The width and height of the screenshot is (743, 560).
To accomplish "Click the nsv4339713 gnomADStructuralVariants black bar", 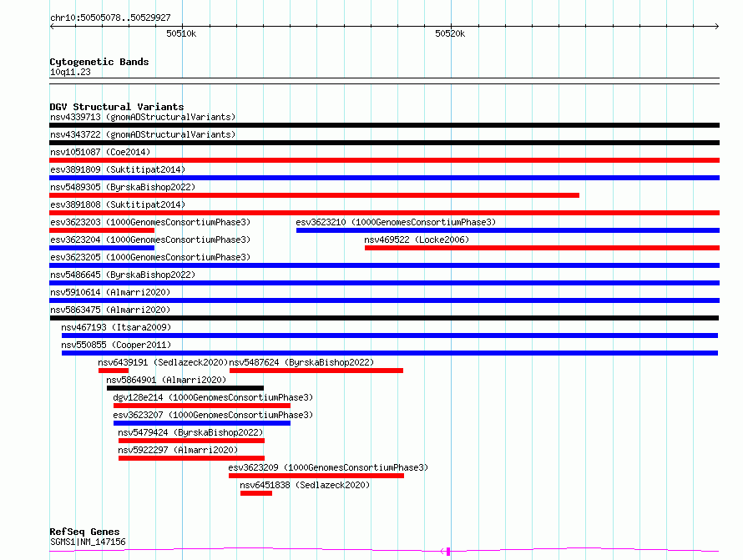I will coord(384,125).
